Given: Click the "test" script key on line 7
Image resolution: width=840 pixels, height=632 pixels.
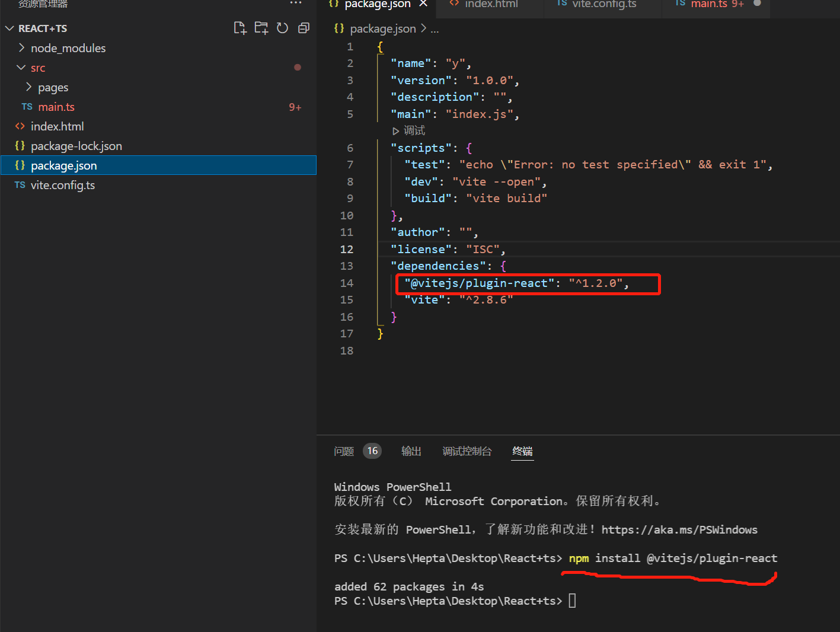Looking at the screenshot, I should pos(424,164).
